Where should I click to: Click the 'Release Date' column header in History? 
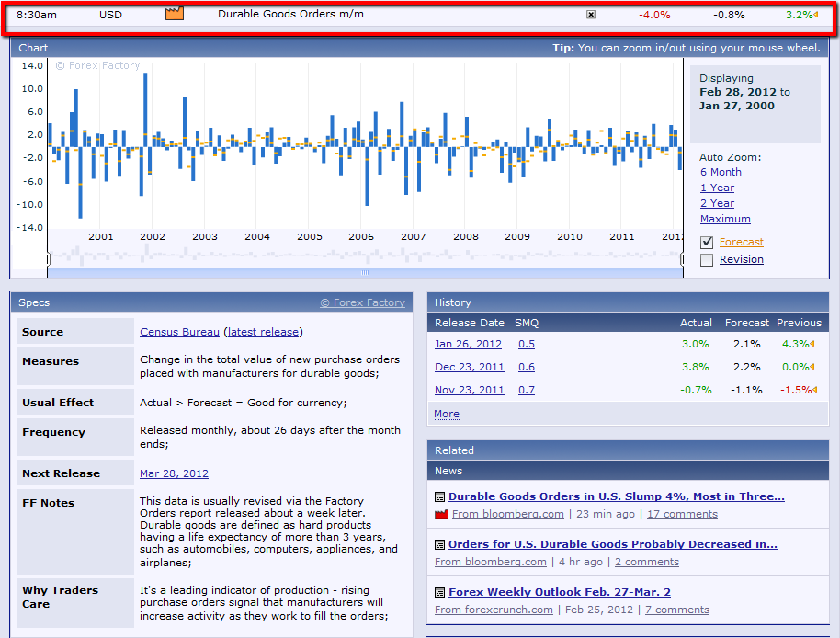(x=470, y=323)
